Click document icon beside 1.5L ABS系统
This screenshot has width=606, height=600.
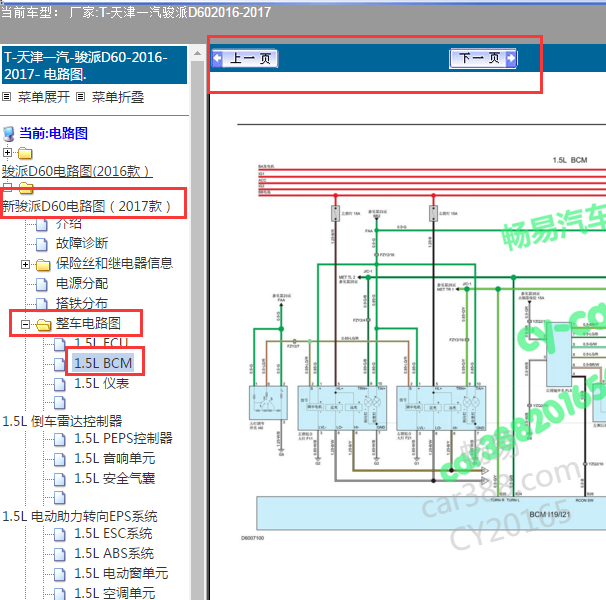pos(60,555)
